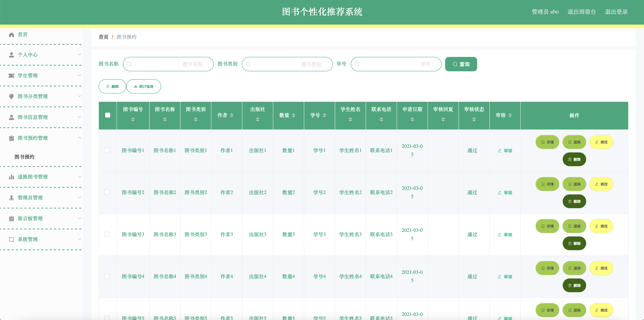Sort by 联系电话 using its sort arrows
The image size is (644, 320).
click(381, 120)
